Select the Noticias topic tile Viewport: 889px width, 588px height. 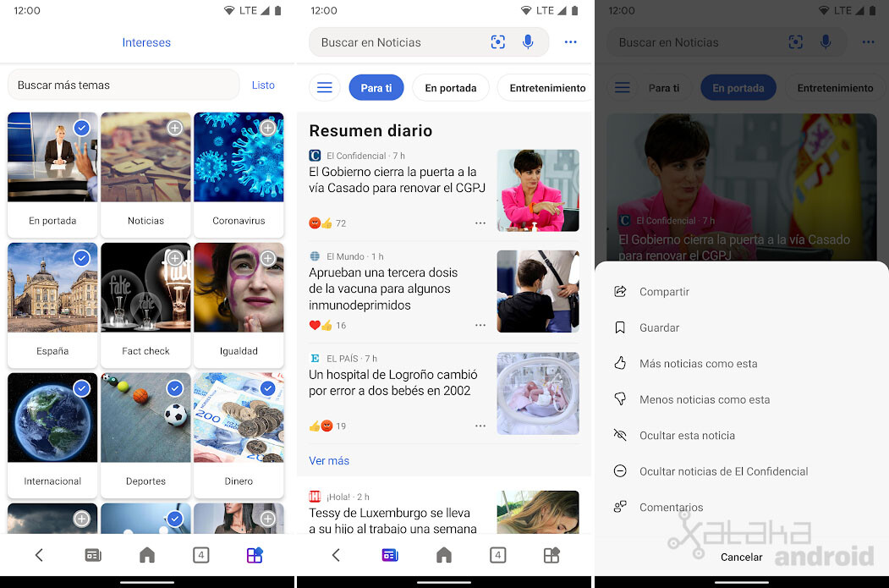pos(174,128)
